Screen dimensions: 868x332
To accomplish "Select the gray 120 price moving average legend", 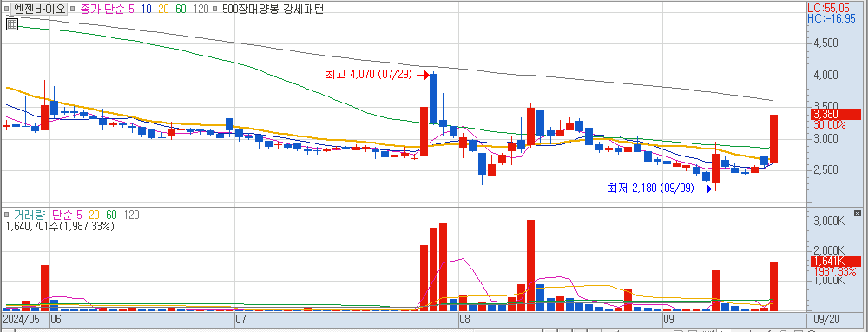I will 201,9.
